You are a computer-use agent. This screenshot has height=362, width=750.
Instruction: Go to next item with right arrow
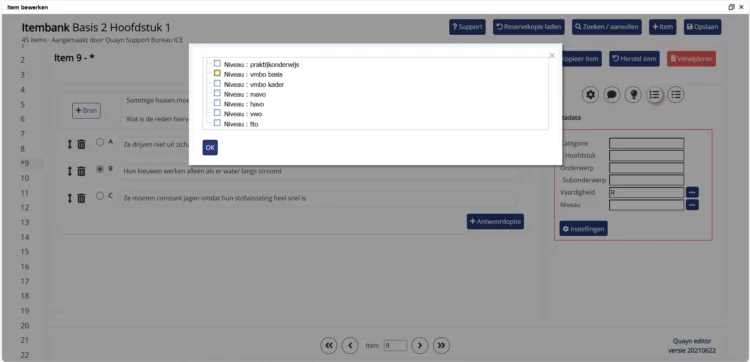(419, 345)
